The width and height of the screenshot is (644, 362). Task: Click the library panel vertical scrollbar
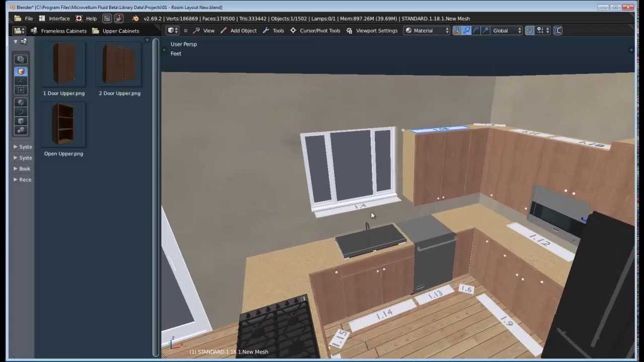[x=155, y=196]
